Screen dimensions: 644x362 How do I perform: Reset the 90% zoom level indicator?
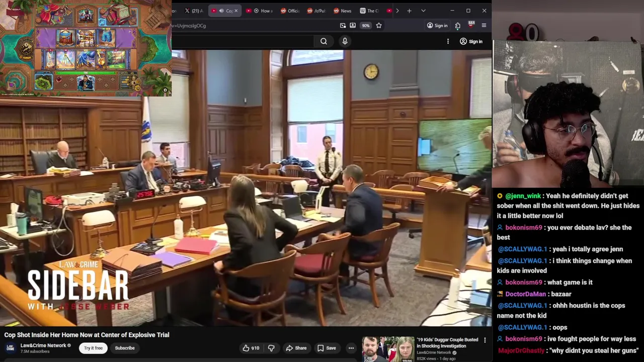pyautogui.click(x=366, y=26)
